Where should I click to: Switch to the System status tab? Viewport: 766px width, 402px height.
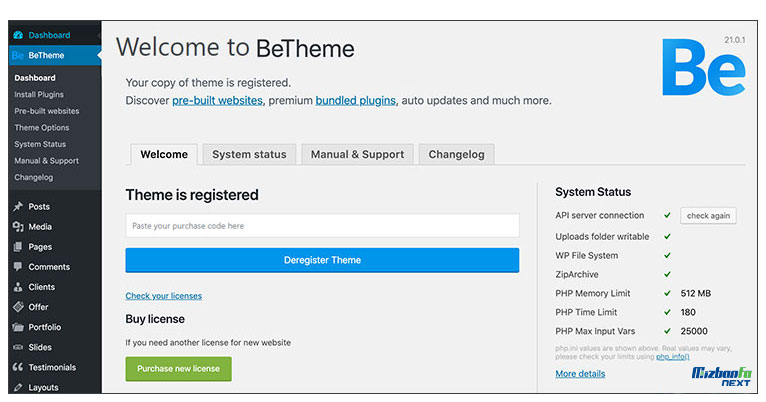pos(249,154)
